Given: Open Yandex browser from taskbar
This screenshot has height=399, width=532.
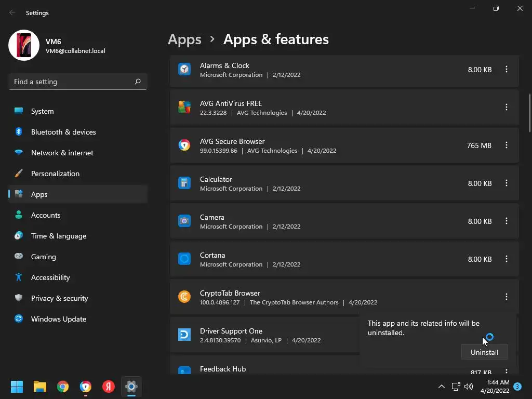Looking at the screenshot, I should 109,387.
